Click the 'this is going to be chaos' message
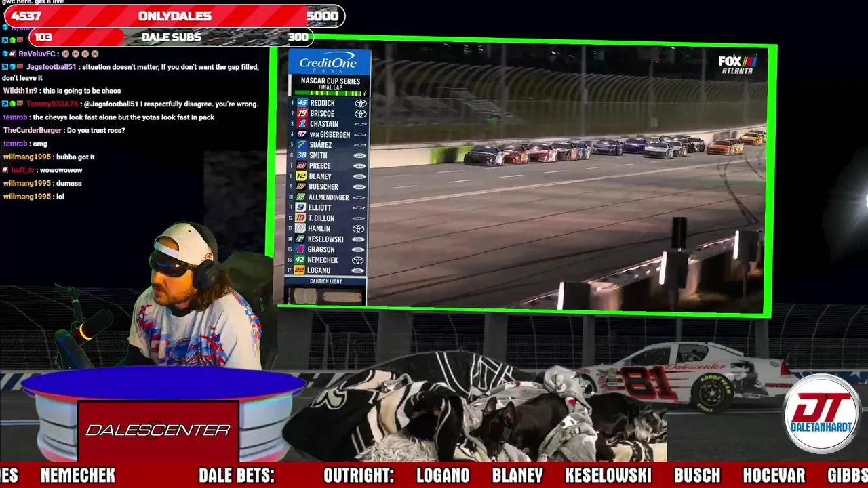Viewport: 868px width, 488px height. click(x=81, y=91)
